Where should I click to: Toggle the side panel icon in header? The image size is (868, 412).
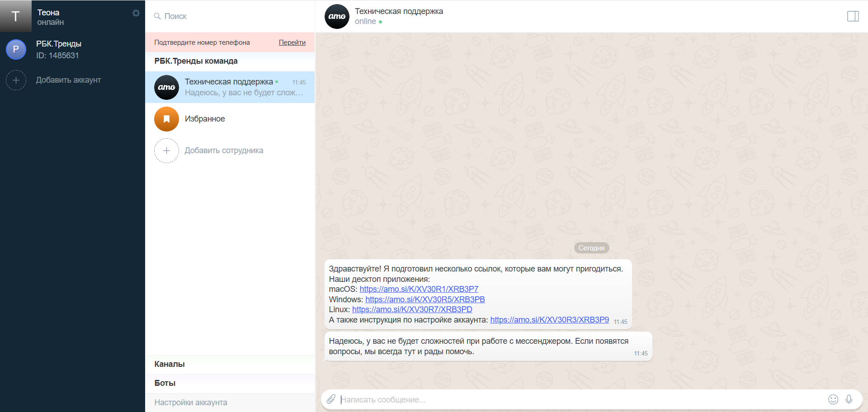pos(853,16)
